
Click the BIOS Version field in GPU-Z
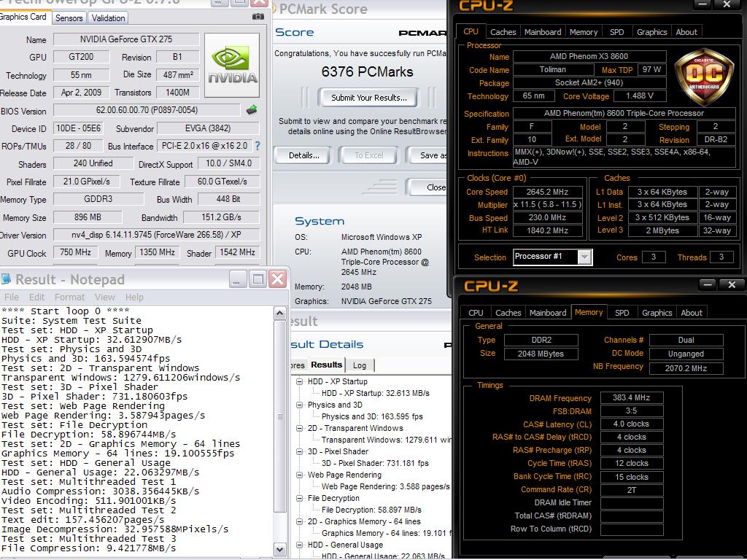[147, 110]
